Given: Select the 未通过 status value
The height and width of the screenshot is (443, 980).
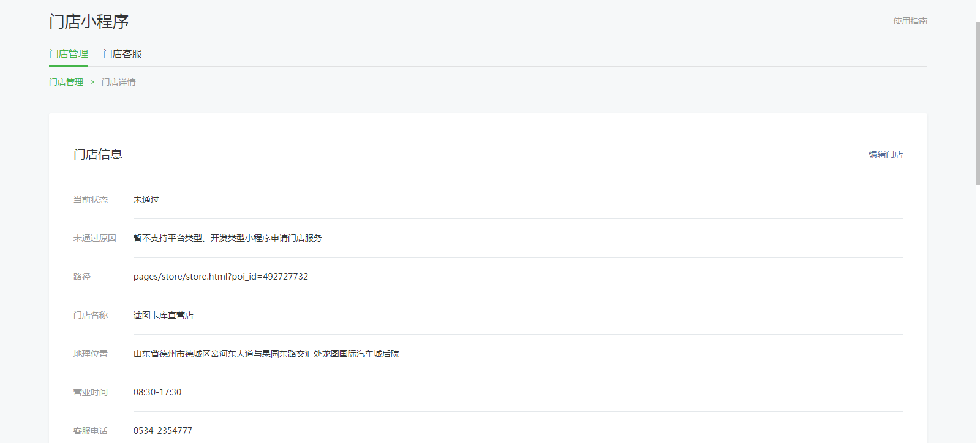Looking at the screenshot, I should (x=146, y=199).
